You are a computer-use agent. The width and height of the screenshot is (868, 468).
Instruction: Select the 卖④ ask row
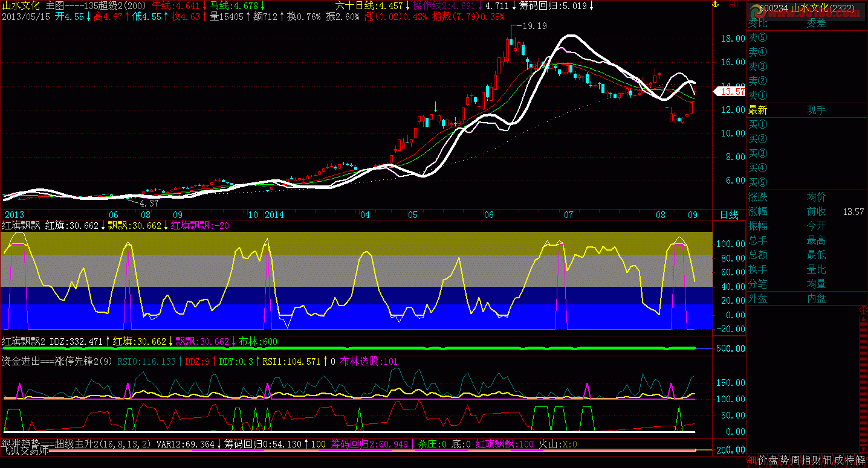(807, 52)
